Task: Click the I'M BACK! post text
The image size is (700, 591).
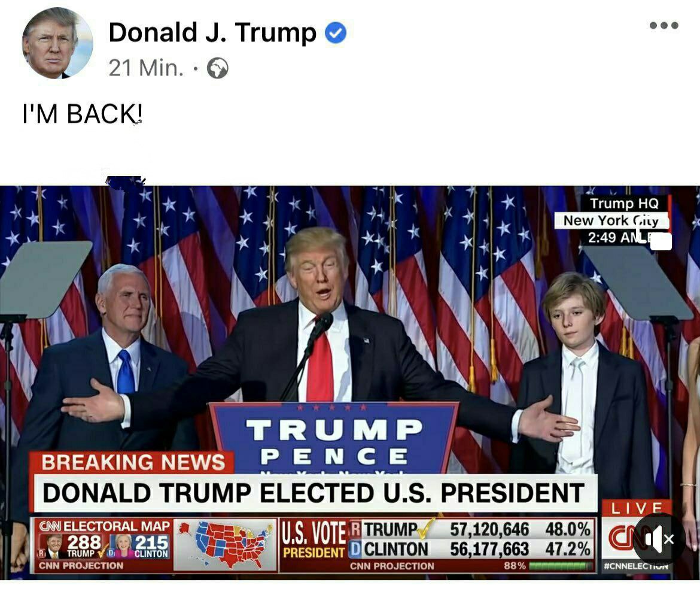Action: (x=83, y=113)
